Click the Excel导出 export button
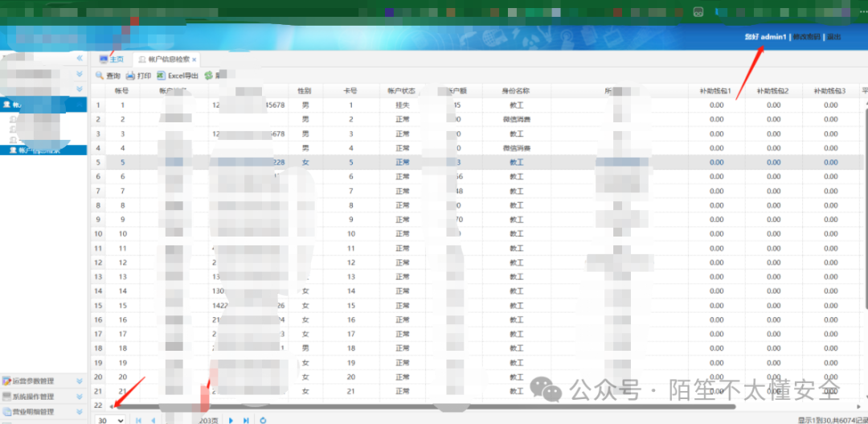Image resolution: width=868 pixels, height=424 pixels. pyautogui.click(x=177, y=76)
